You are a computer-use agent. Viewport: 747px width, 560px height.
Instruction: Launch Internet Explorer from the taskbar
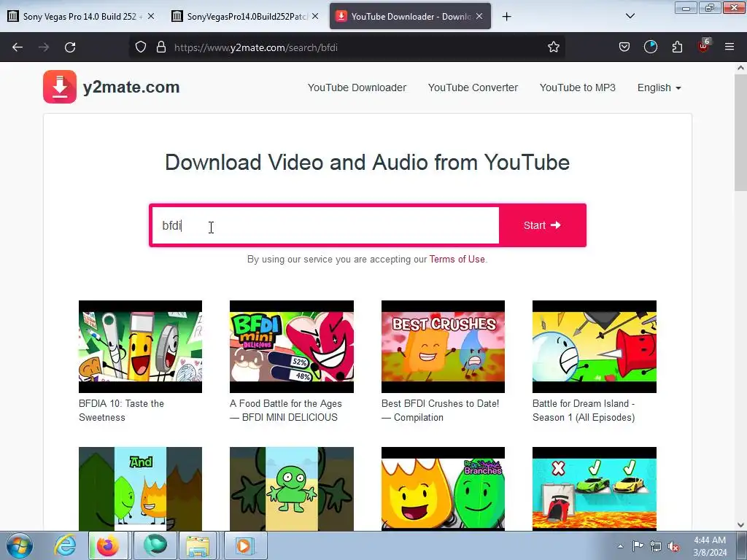coord(65,545)
